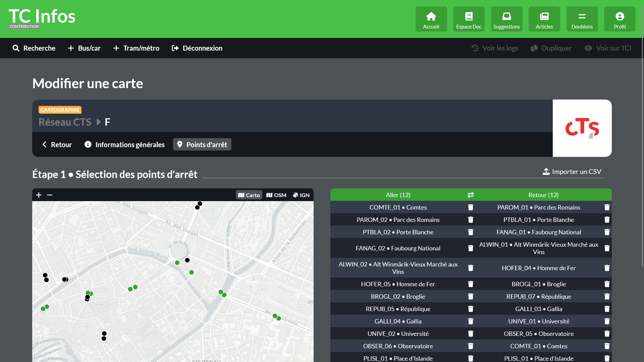The height and width of the screenshot is (362, 644).
Task: Open the Informations générales tab
Action: click(124, 144)
